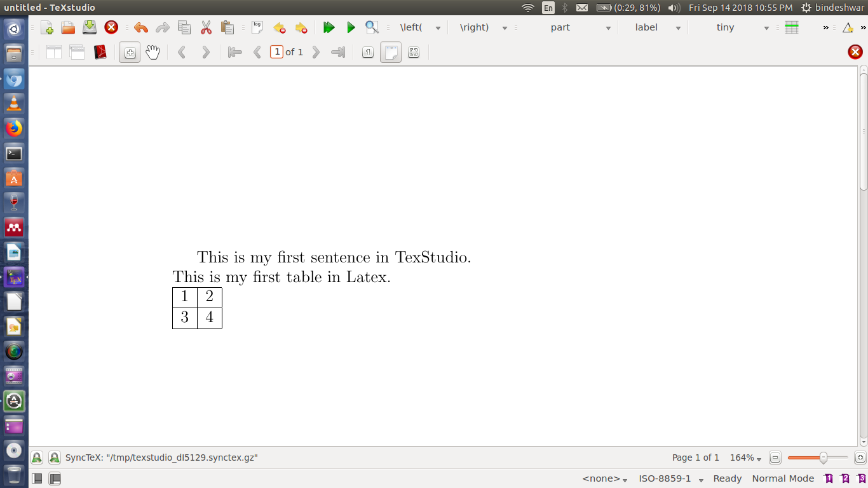Copy selection with the Copy icon

(184, 27)
